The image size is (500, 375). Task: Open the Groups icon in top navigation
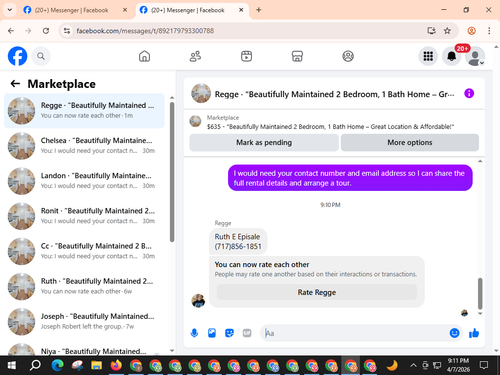348,56
